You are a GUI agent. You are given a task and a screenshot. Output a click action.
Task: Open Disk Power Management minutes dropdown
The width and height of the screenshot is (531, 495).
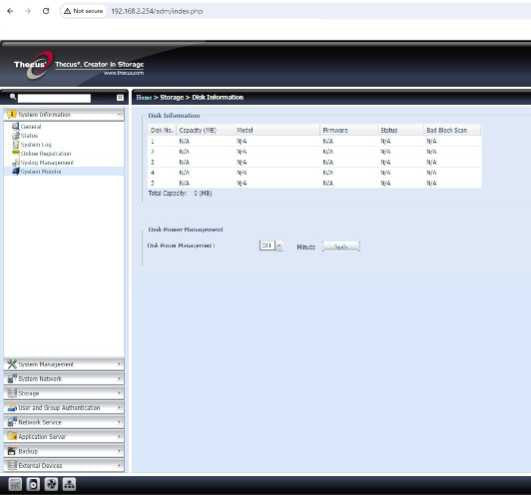coord(280,245)
